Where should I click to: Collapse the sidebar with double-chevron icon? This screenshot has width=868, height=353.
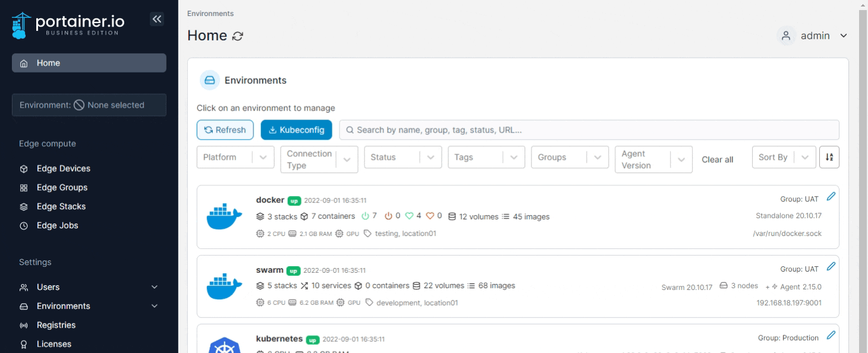pyautogui.click(x=157, y=19)
